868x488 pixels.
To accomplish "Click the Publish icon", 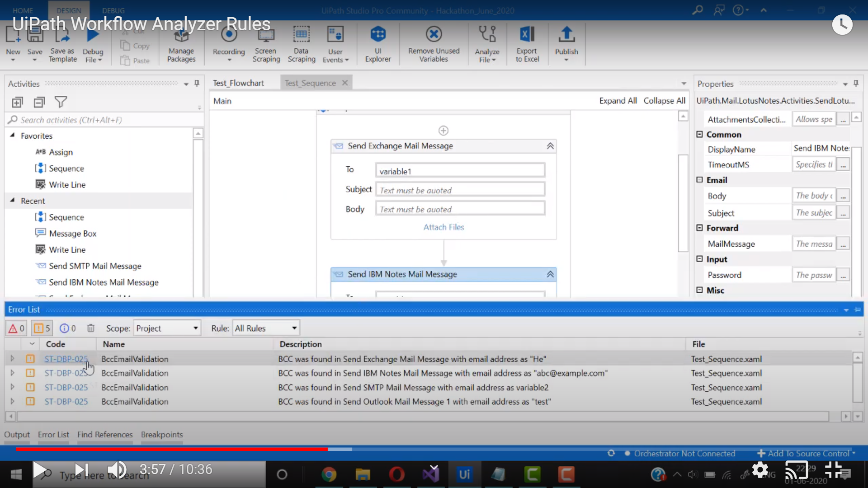I will [566, 34].
